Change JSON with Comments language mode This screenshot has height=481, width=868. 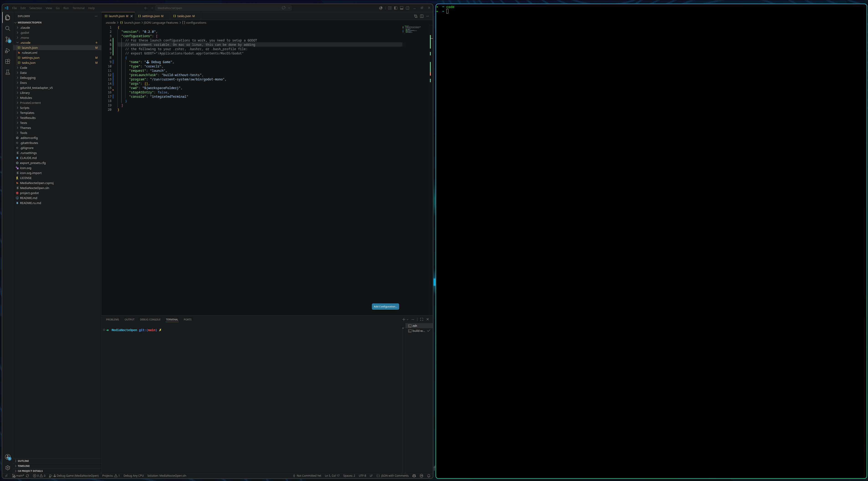[393, 476]
